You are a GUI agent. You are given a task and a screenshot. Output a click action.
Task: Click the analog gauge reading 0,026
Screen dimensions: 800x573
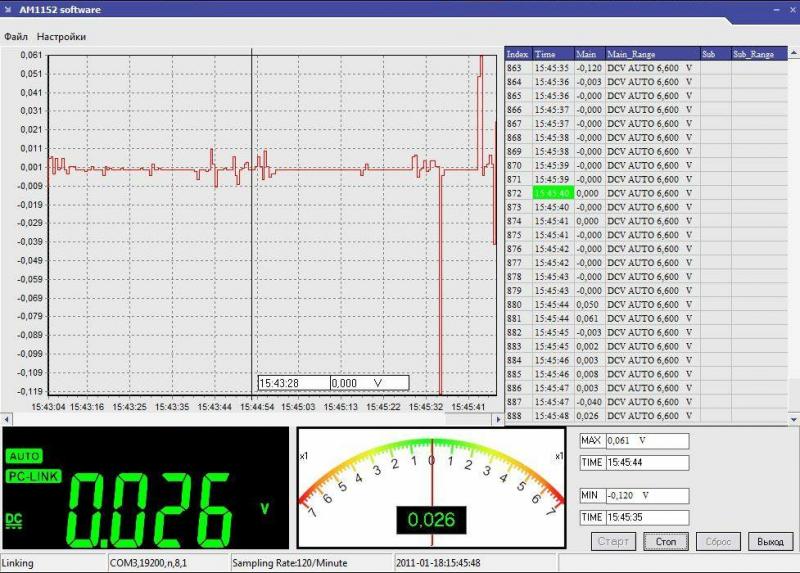pyautogui.click(x=432, y=520)
